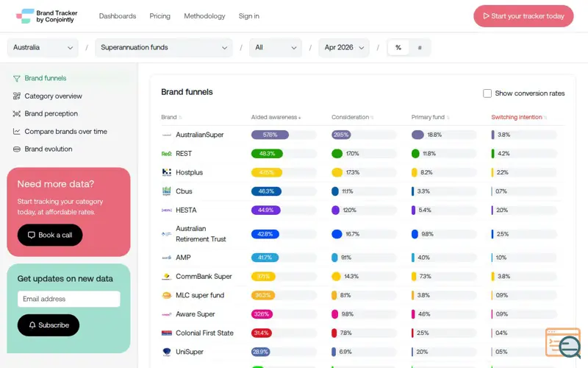Click the Start your tracker today button
This screenshot has height=368, width=588.
pos(523,16)
